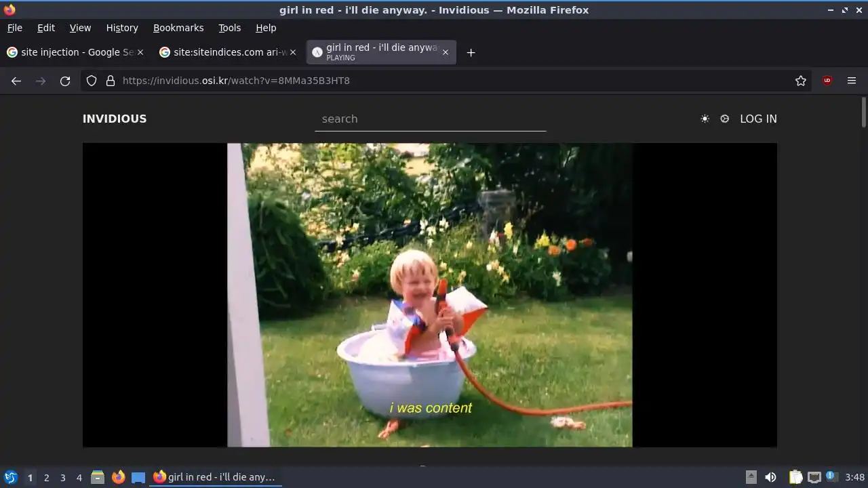Close the 'site injection - Google Search' tab
This screenshot has height=488, width=868.
[140, 52]
